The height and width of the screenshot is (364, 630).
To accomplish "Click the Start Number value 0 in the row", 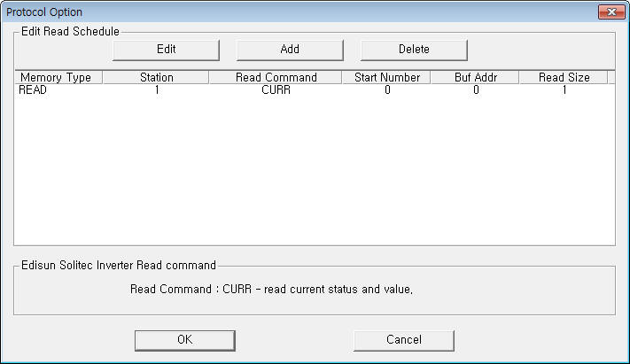I will (387, 90).
